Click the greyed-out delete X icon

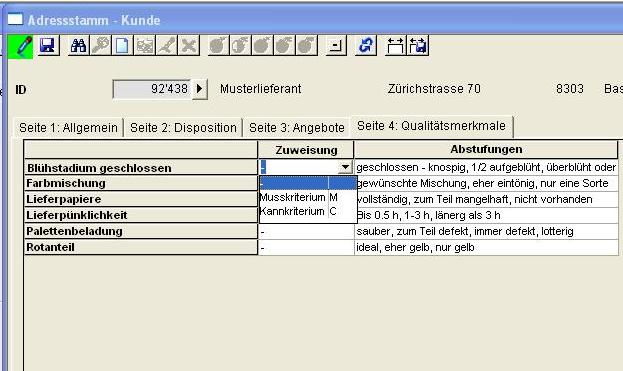[x=189, y=46]
